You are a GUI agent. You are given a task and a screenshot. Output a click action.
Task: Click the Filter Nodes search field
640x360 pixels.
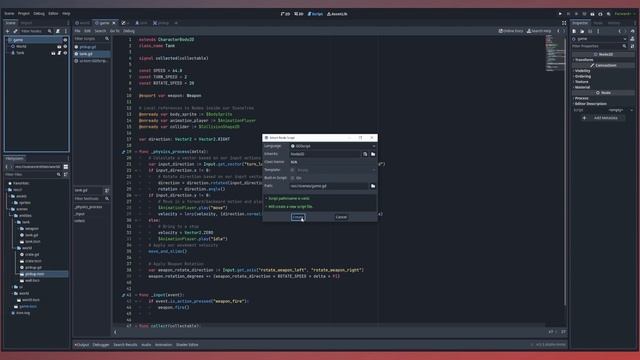point(36,31)
